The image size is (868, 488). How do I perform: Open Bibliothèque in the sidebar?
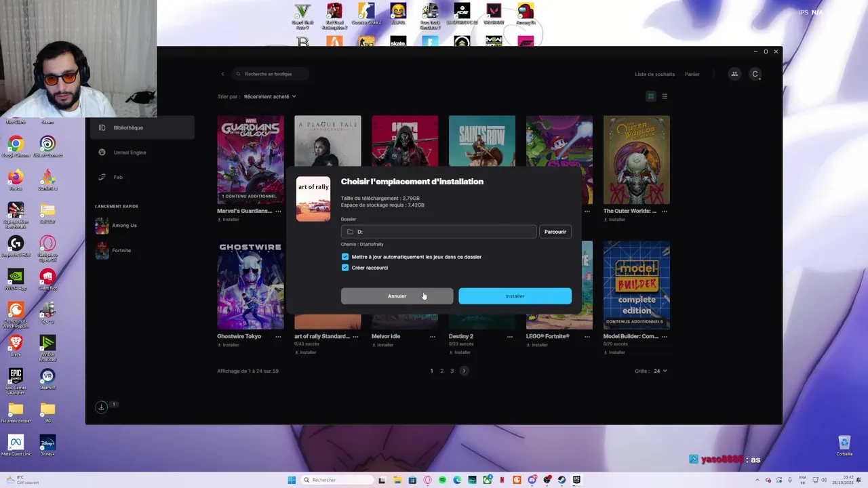pos(141,127)
